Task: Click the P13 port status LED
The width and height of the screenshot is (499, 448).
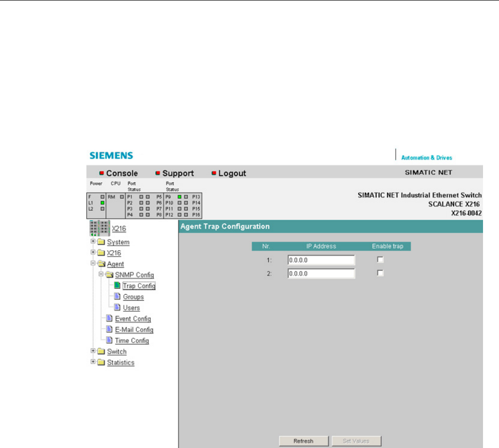Action: click(186, 197)
